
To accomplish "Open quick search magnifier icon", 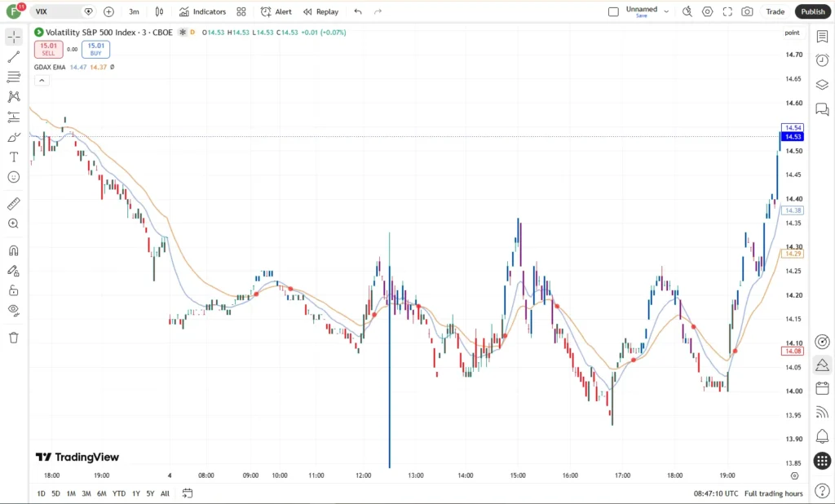I will pos(687,11).
